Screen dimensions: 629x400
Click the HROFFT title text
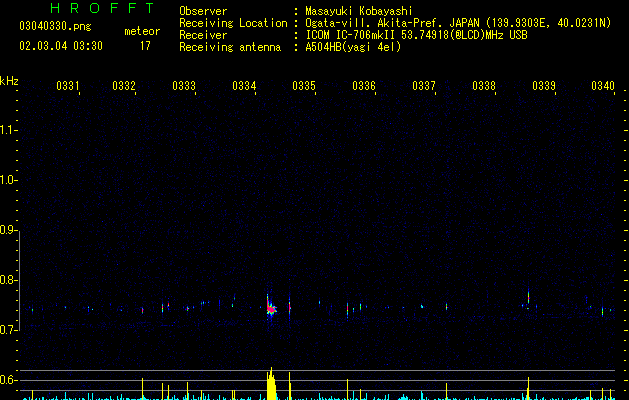(x=103, y=8)
